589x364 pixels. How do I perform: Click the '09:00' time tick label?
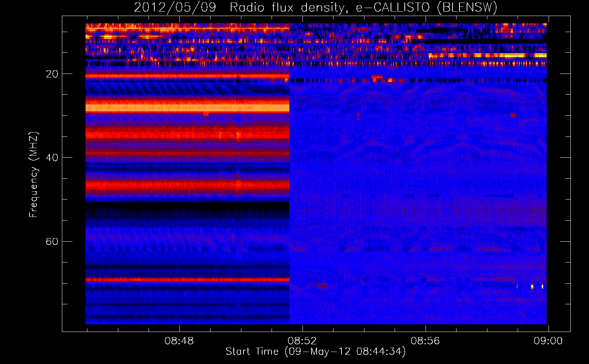pyautogui.click(x=548, y=341)
